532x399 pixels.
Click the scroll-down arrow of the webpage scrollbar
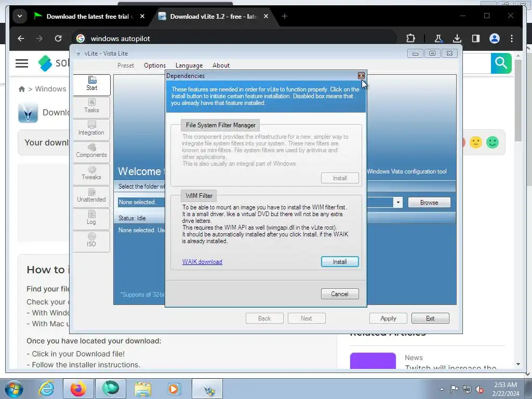coord(518,364)
